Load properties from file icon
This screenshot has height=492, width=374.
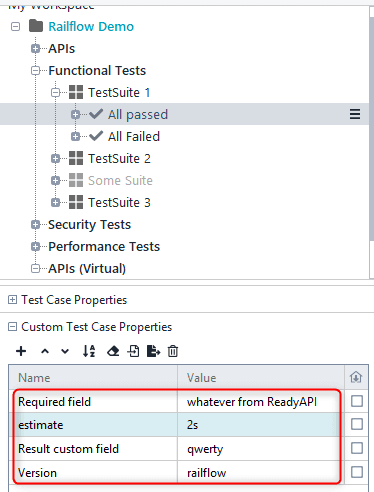[133, 351]
